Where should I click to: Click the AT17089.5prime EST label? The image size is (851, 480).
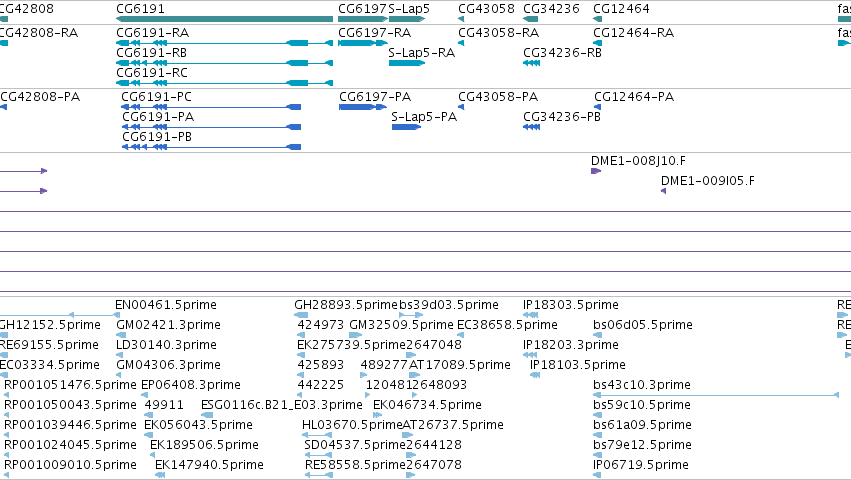[x=460, y=365]
